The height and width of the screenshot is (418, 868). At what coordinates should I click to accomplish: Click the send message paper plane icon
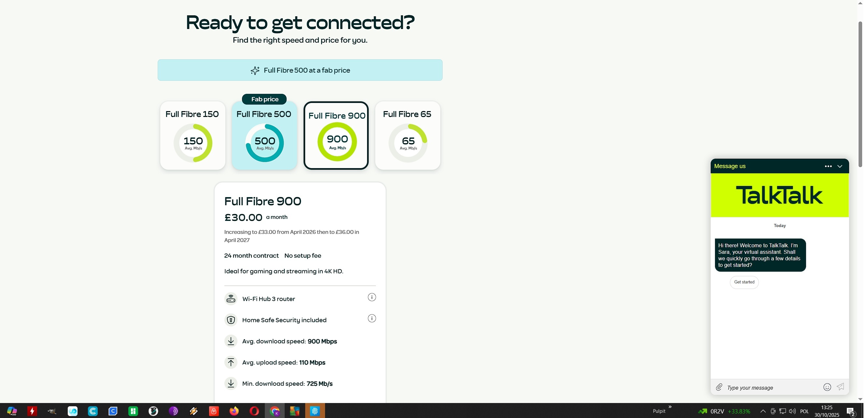(x=840, y=387)
